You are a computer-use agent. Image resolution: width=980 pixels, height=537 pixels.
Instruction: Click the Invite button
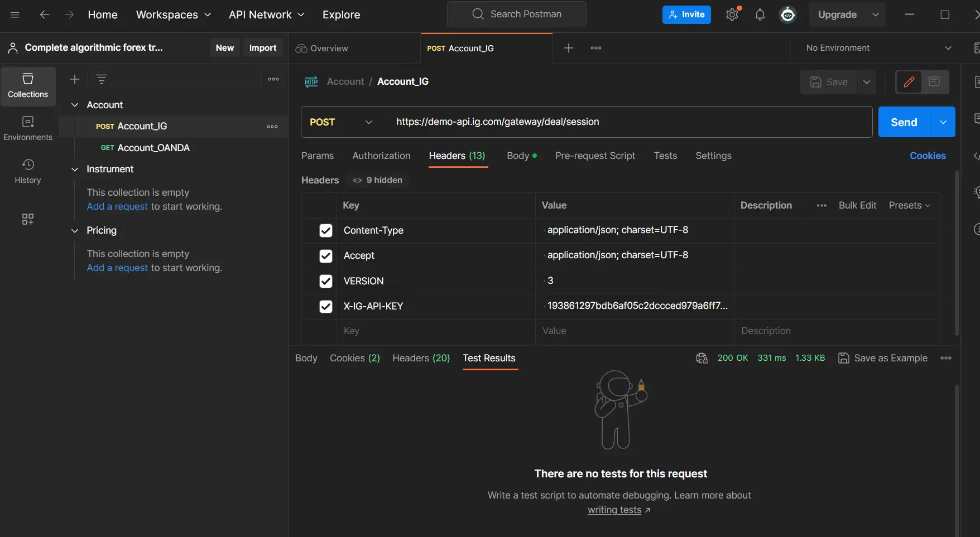tap(686, 14)
